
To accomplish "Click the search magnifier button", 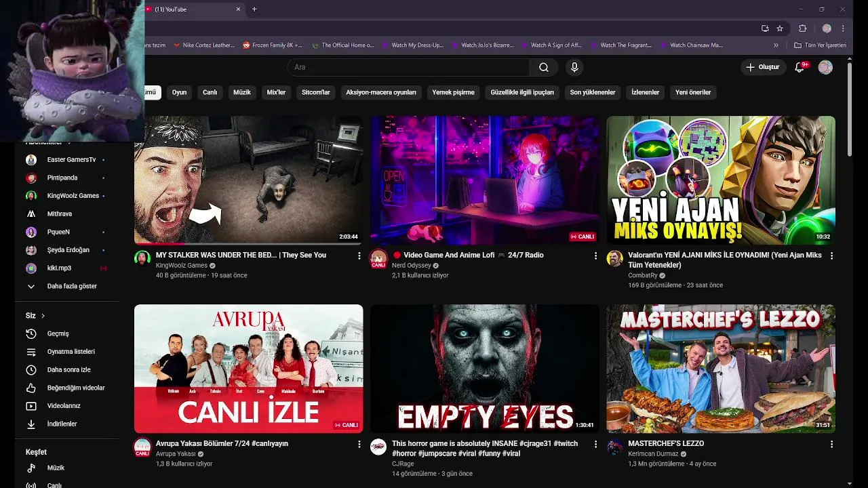I will point(544,67).
